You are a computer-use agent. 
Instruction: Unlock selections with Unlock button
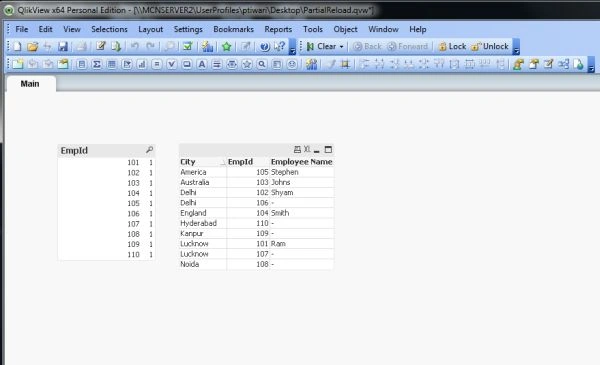(490, 47)
